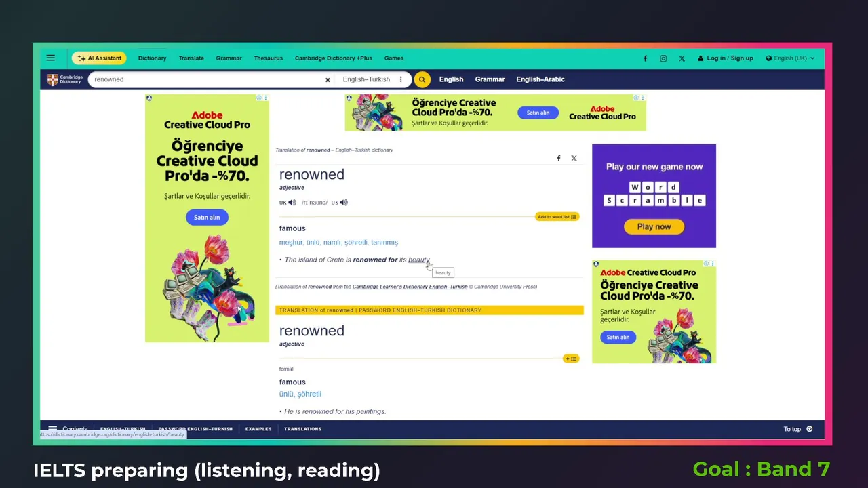Viewport: 868px width, 488px height.
Task: Share the entry on Facebook
Action: point(559,158)
